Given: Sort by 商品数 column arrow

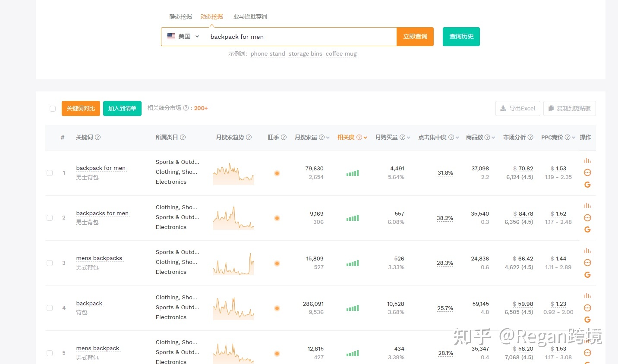Looking at the screenshot, I should (x=493, y=138).
